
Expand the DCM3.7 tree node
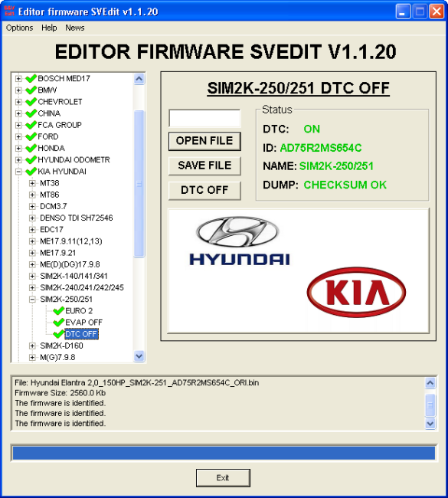pos(32,206)
